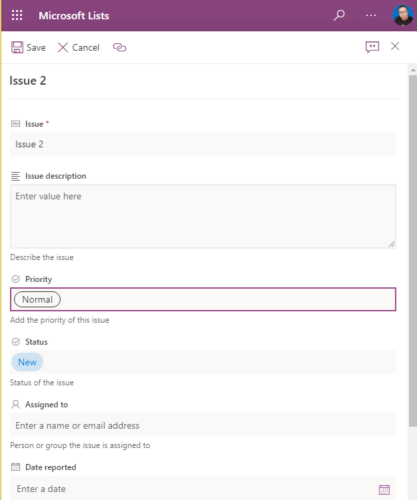Click the Issue title text field

tap(203, 144)
